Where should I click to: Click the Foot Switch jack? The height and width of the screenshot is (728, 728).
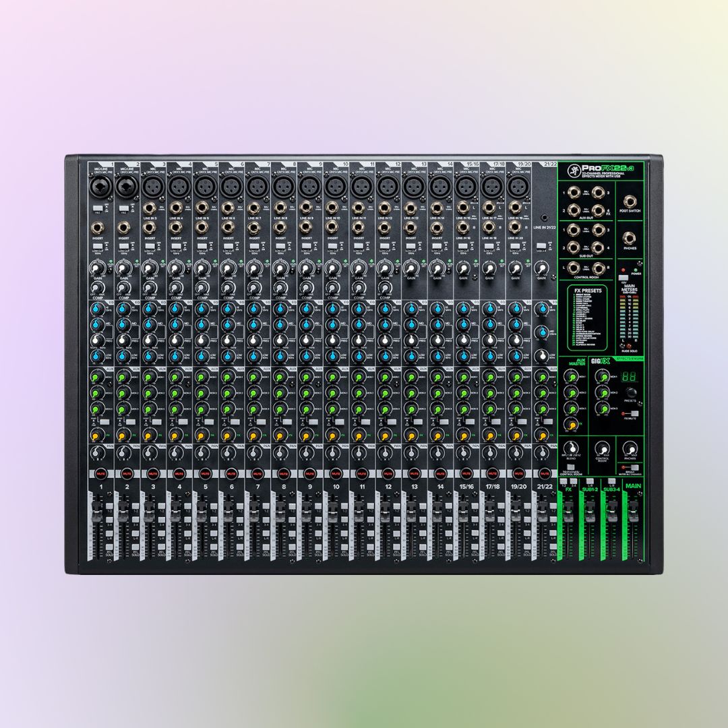(632, 201)
